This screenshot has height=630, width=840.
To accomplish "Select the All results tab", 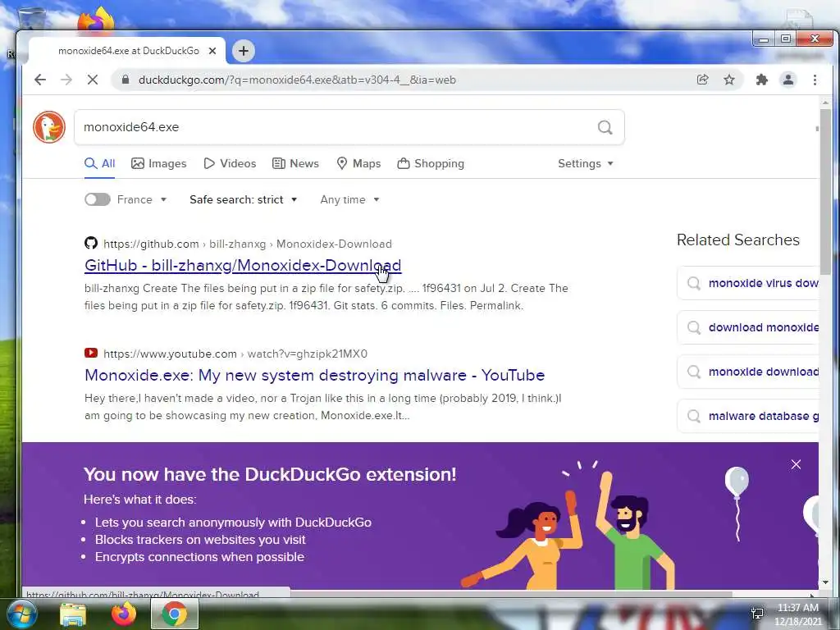I will 100,163.
